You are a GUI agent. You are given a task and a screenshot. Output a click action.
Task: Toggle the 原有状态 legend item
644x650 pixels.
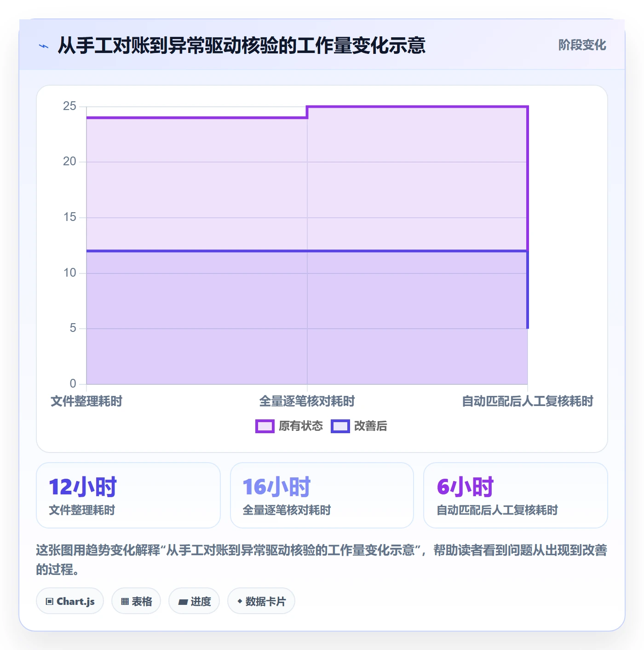tap(289, 426)
